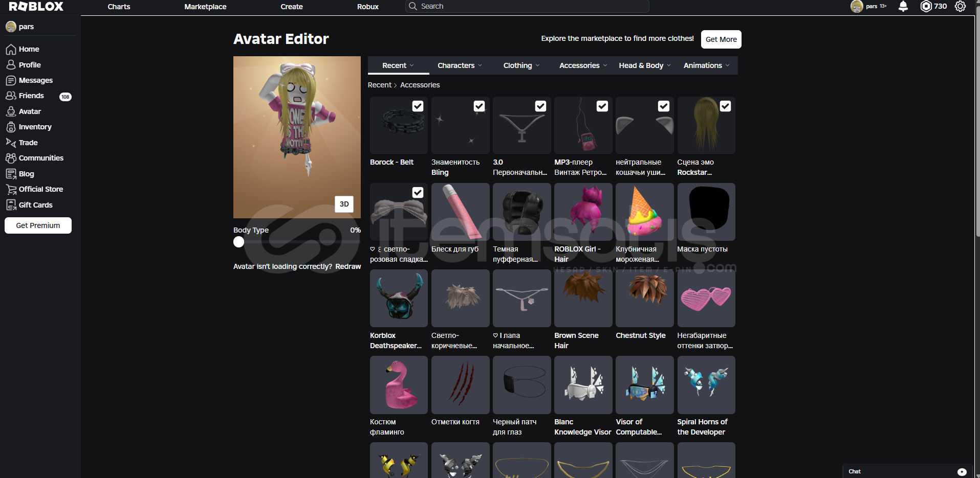Image resolution: width=980 pixels, height=478 pixels.
Task: Click the Body Type slider handle
Action: click(238, 242)
